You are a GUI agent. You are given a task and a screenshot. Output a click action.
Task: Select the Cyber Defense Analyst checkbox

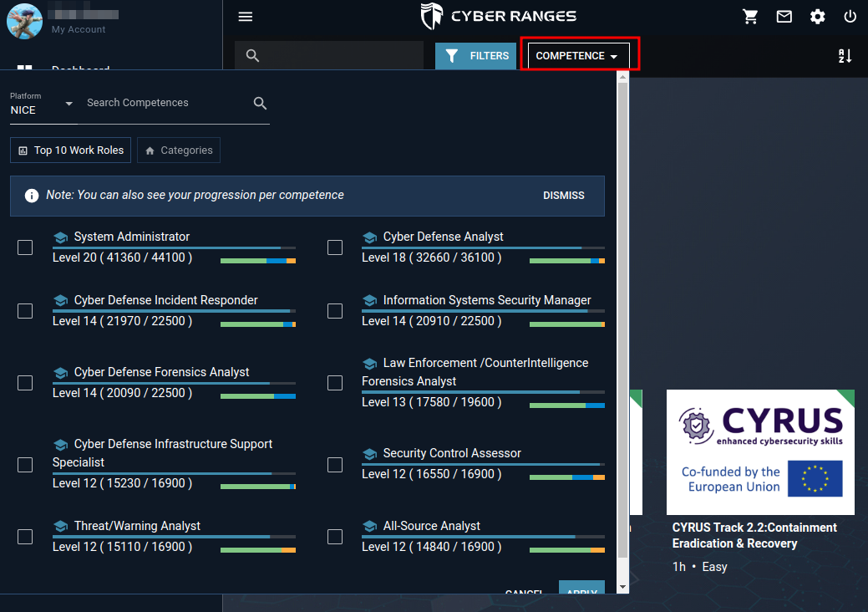coord(335,247)
